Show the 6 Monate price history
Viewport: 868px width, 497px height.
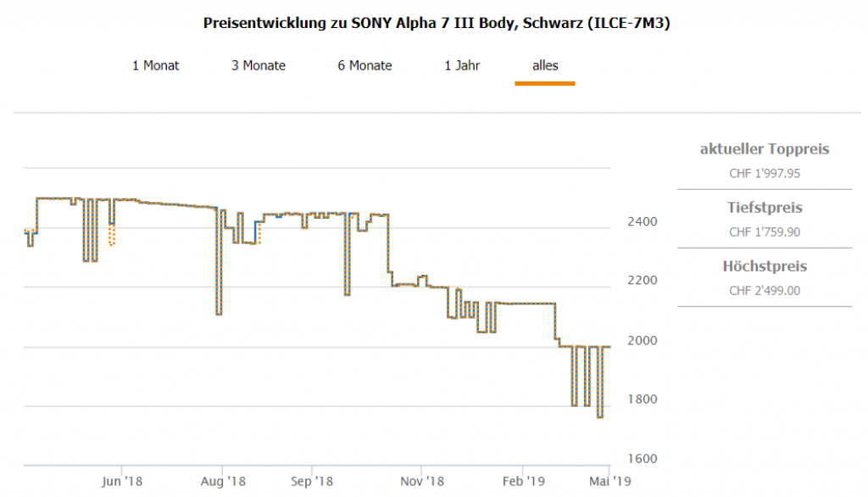pyautogui.click(x=364, y=65)
